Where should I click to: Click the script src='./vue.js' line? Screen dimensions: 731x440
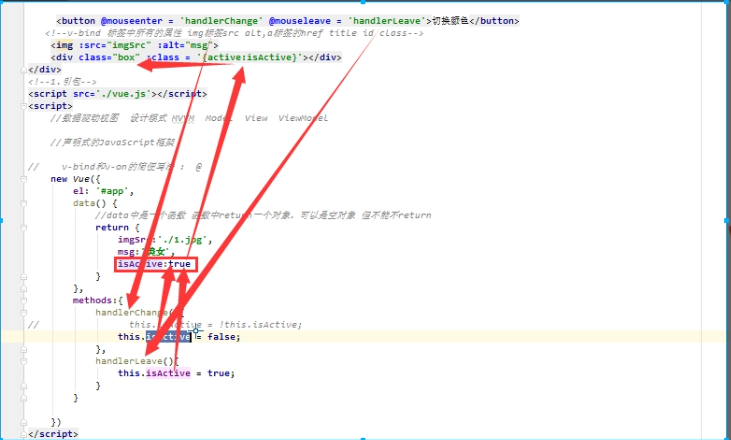117,94
